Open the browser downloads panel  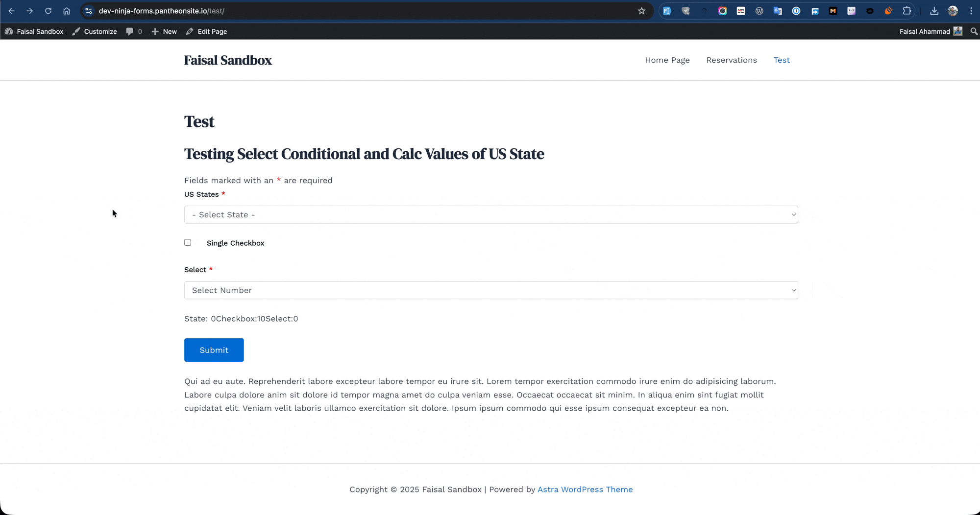tap(934, 11)
